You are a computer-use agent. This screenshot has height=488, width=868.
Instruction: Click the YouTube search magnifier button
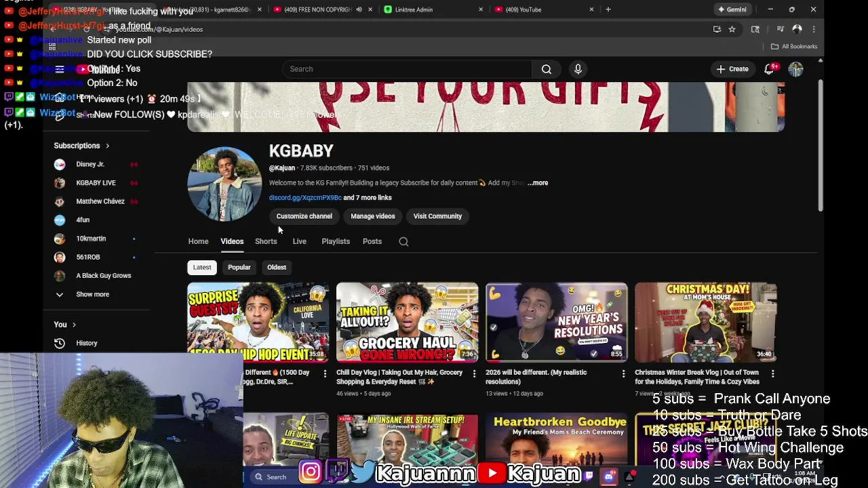point(546,69)
